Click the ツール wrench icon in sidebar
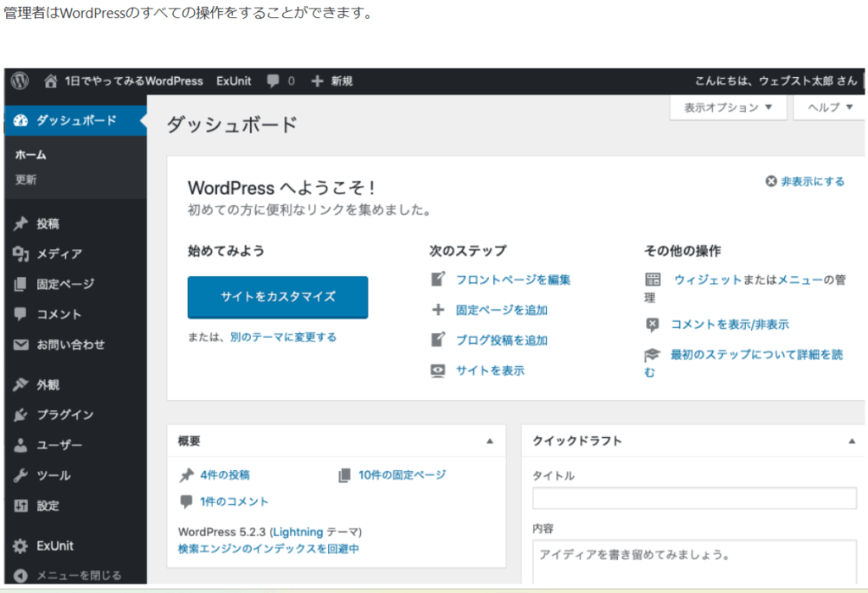 [21, 475]
